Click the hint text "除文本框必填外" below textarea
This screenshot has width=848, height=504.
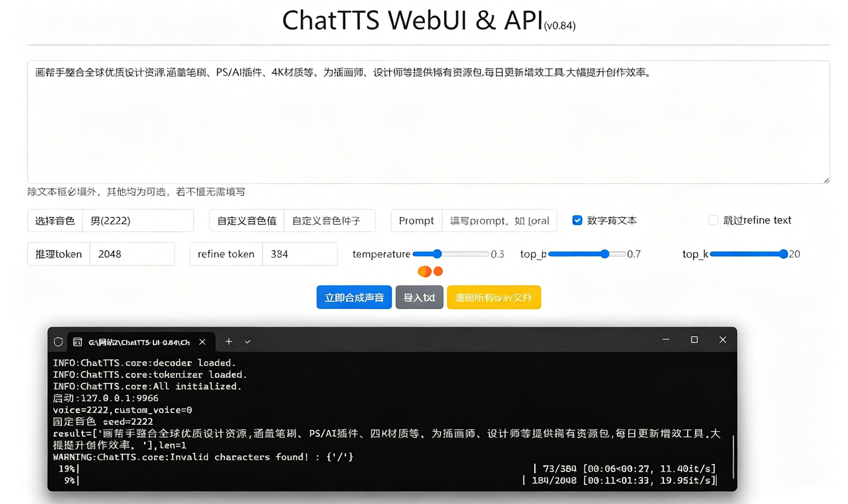pos(62,192)
